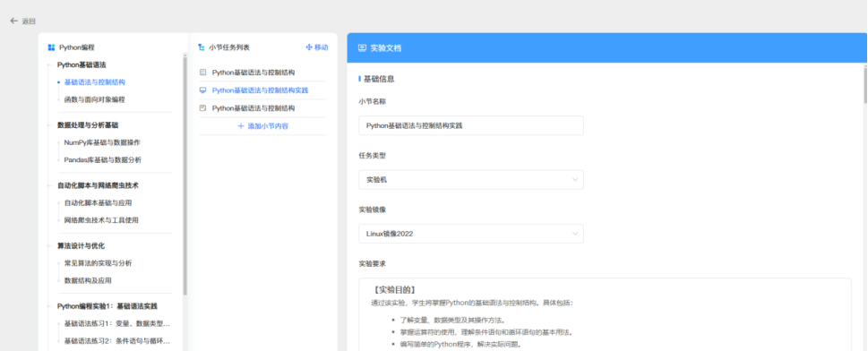Click the 小节任务列表 panel title
Viewport: 868px width, 351px height.
tap(229, 47)
